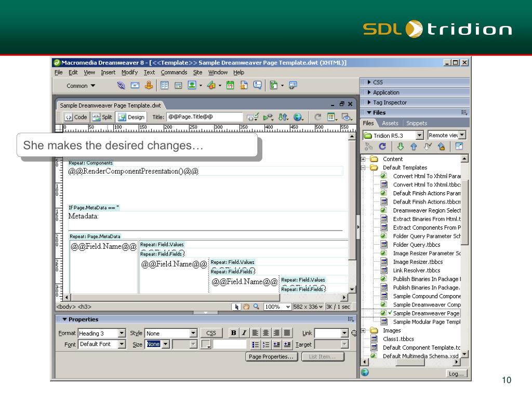Screen dimensions: 532x399
Task: Open the Log button in Files panel
Action: [x=456, y=374]
